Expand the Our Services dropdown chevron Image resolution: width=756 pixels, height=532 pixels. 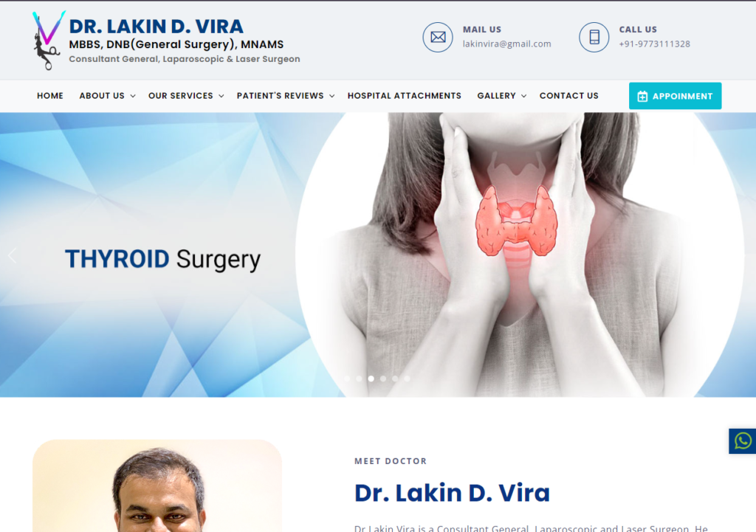click(221, 97)
